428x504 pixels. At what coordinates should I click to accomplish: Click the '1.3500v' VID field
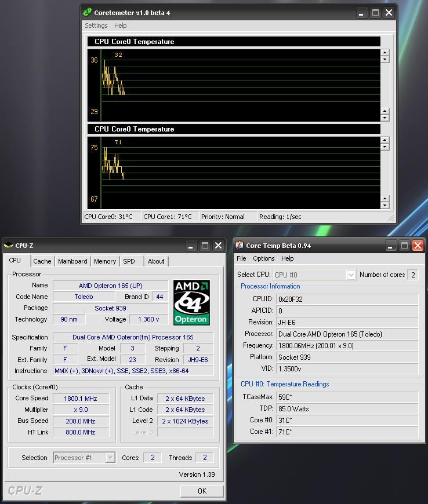[x=347, y=368]
